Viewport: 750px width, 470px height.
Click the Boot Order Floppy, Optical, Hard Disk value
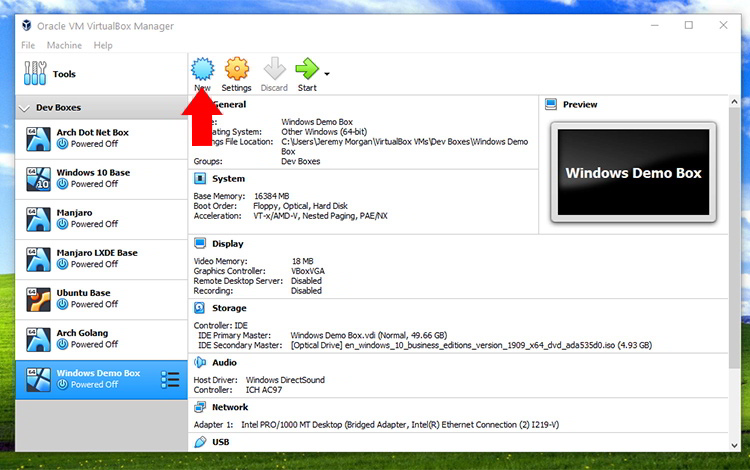point(300,206)
